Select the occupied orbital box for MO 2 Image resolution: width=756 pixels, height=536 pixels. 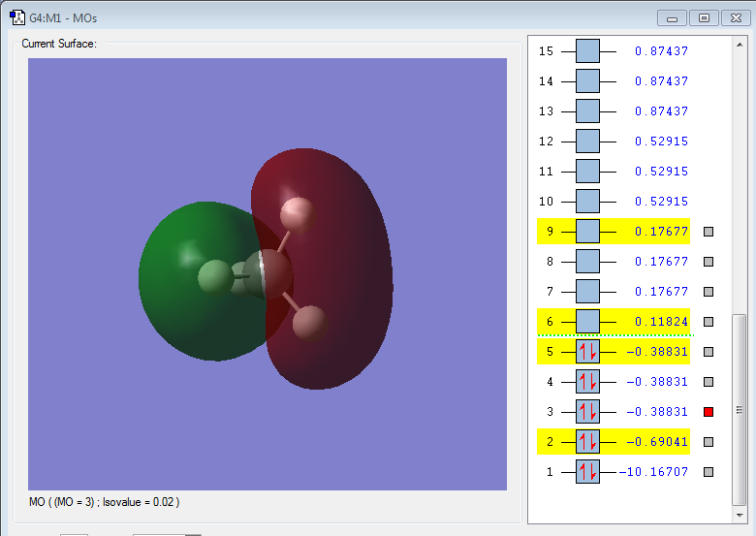click(587, 442)
